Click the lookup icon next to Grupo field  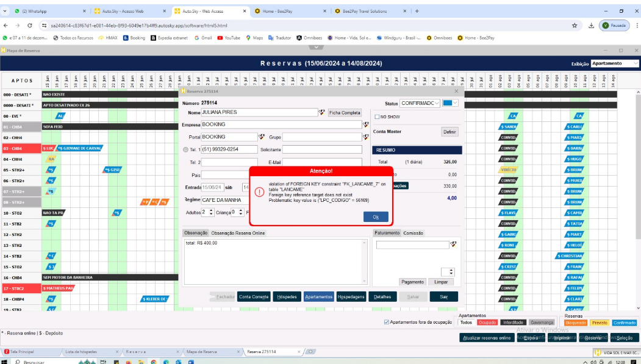coord(365,137)
